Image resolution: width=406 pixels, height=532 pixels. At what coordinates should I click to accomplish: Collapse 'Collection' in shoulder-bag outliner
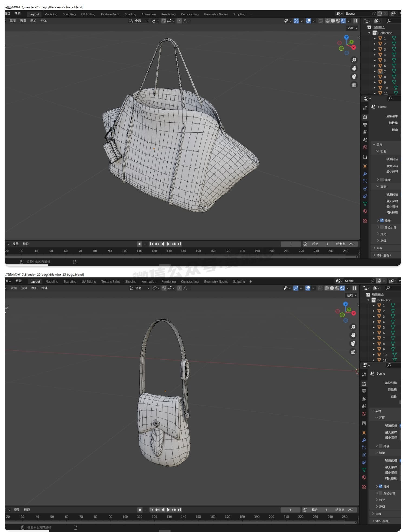click(368, 300)
